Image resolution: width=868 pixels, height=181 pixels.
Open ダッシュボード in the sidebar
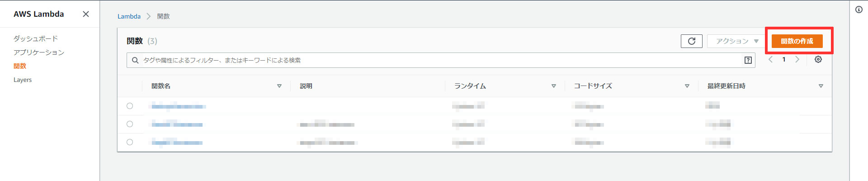(x=36, y=39)
